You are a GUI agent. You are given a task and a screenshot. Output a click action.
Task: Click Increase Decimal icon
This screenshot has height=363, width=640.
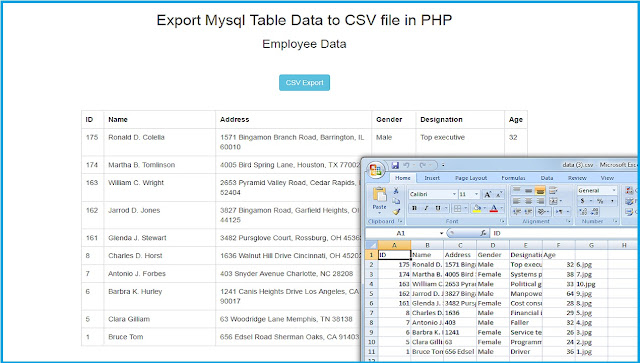click(x=583, y=212)
